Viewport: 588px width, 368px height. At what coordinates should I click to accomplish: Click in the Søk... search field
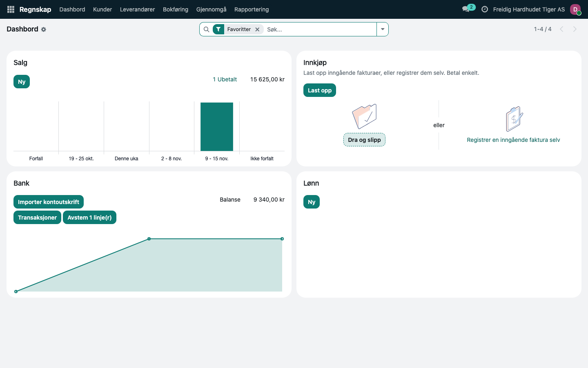(x=320, y=29)
